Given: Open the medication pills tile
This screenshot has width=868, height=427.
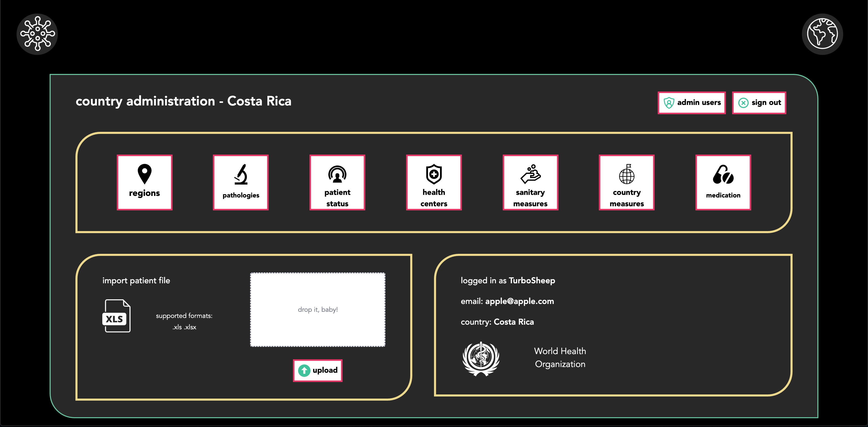Looking at the screenshot, I should [723, 182].
